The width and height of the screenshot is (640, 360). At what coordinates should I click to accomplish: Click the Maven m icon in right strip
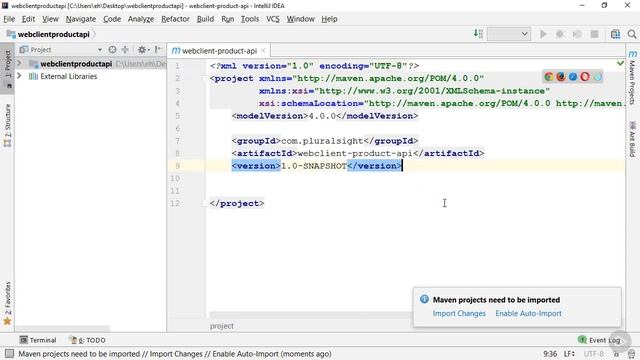click(x=632, y=54)
